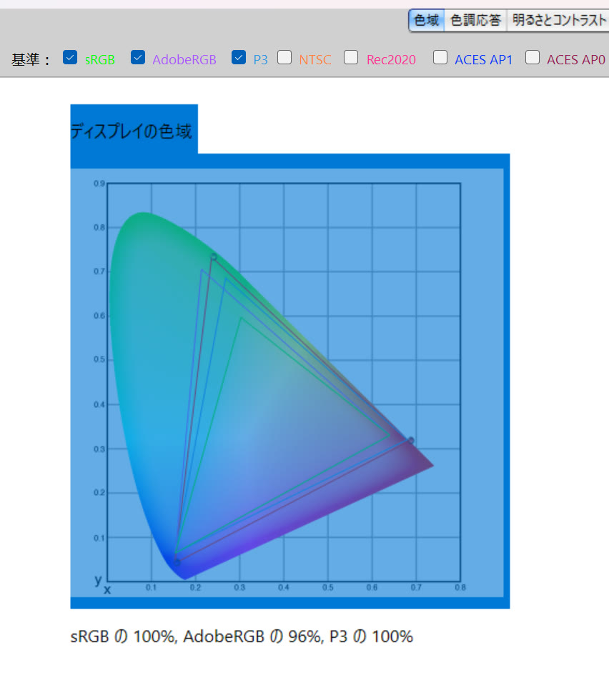The image size is (609, 700).
Task: Click the blue primary marker on chart
Action: (x=177, y=563)
